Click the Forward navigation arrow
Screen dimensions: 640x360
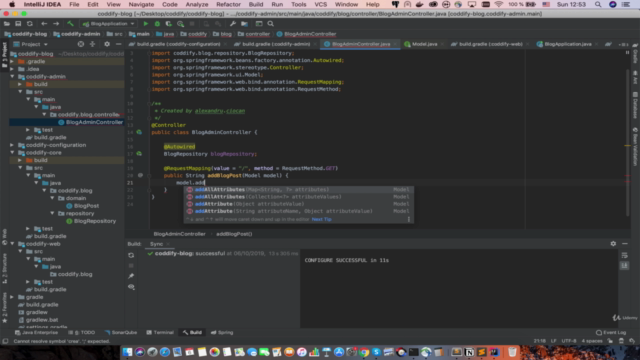coord(56,24)
